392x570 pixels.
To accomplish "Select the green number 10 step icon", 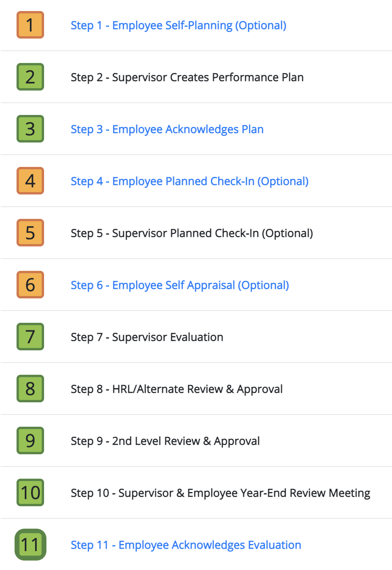I will [x=30, y=492].
